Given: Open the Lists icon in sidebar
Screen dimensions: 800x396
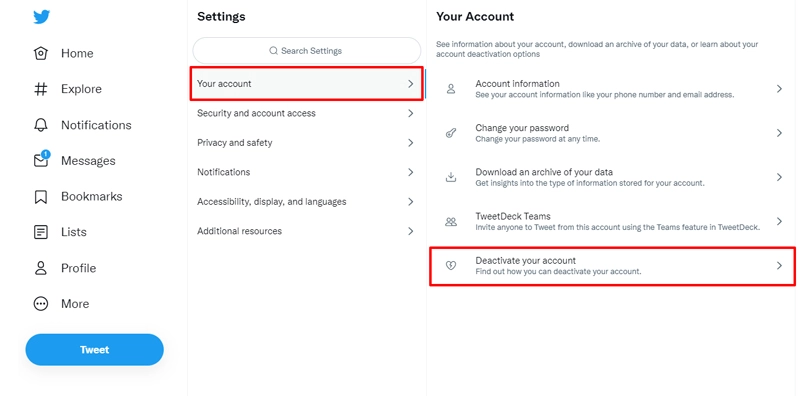Looking at the screenshot, I should point(40,232).
